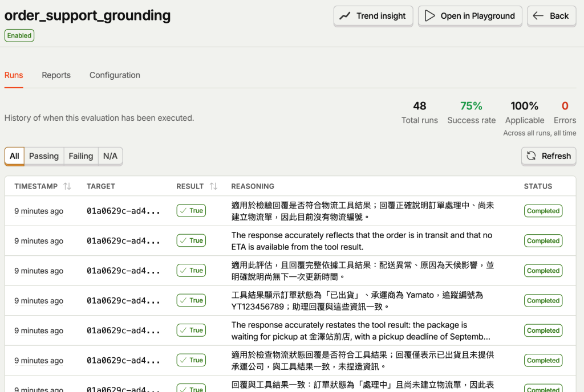Click the True result in the in-transit row
The height and width of the screenshot is (392, 584).
coord(191,240)
